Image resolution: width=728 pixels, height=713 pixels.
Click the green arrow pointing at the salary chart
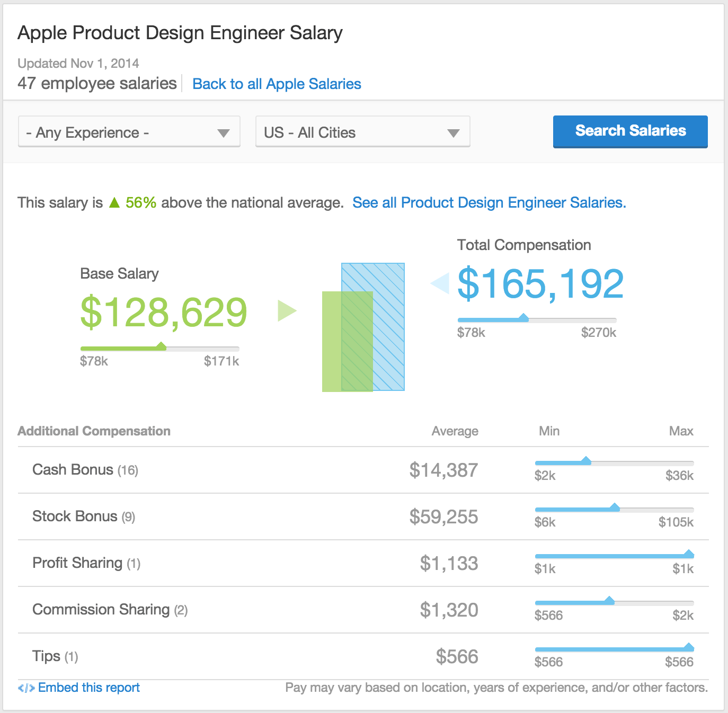287,311
